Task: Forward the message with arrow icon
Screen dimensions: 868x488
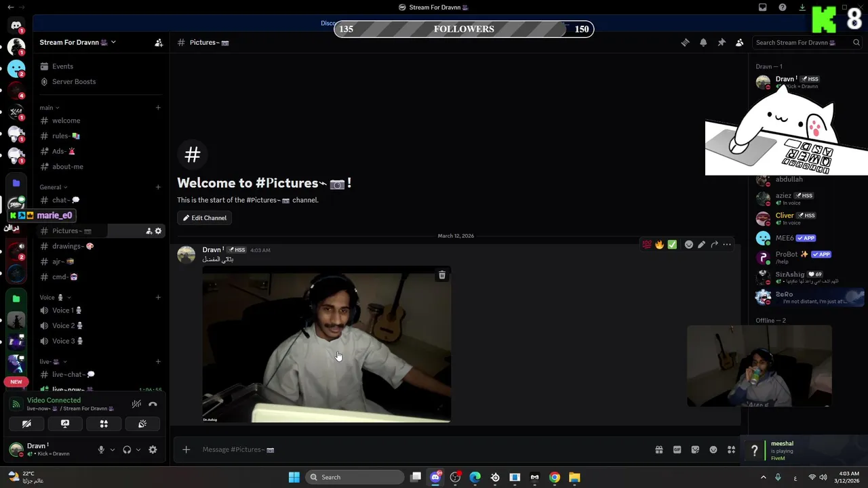Action: click(714, 244)
